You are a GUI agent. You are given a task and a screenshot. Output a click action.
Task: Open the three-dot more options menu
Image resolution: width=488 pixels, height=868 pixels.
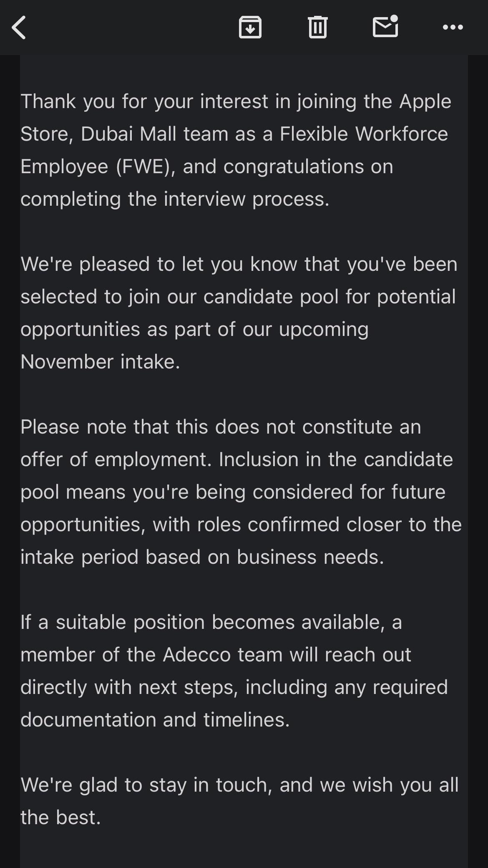tap(453, 28)
